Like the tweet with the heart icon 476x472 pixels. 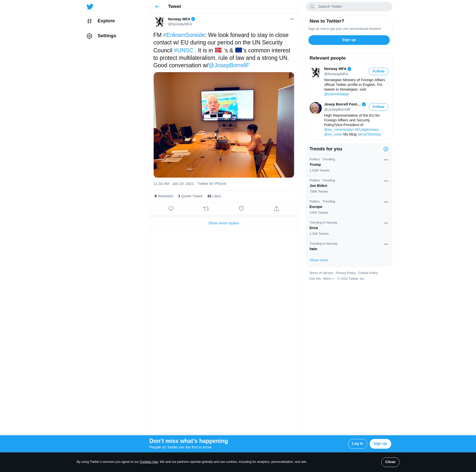241,209
